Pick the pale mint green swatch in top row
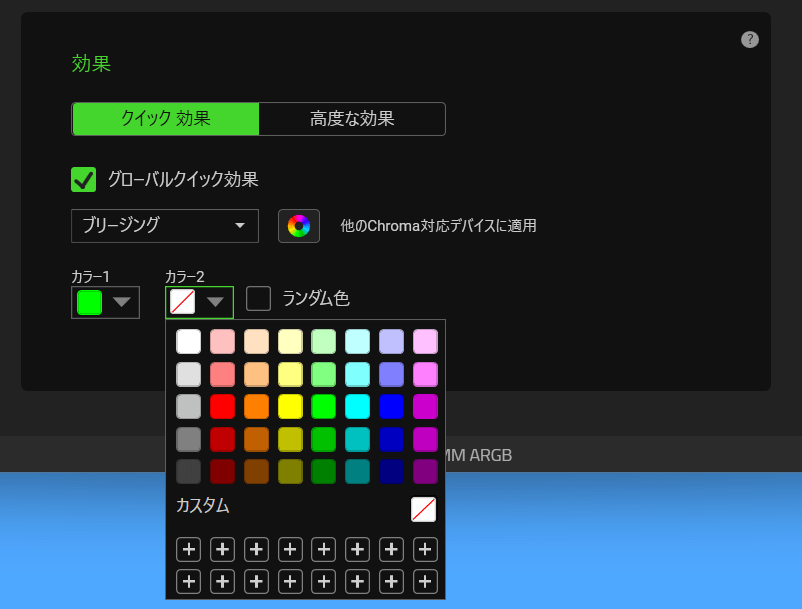This screenshot has width=802, height=609. point(324,342)
